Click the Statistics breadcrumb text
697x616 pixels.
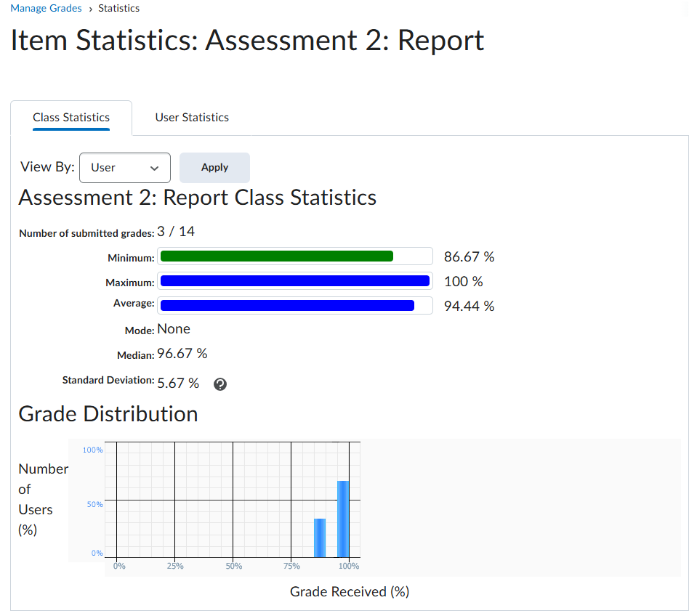tap(118, 9)
